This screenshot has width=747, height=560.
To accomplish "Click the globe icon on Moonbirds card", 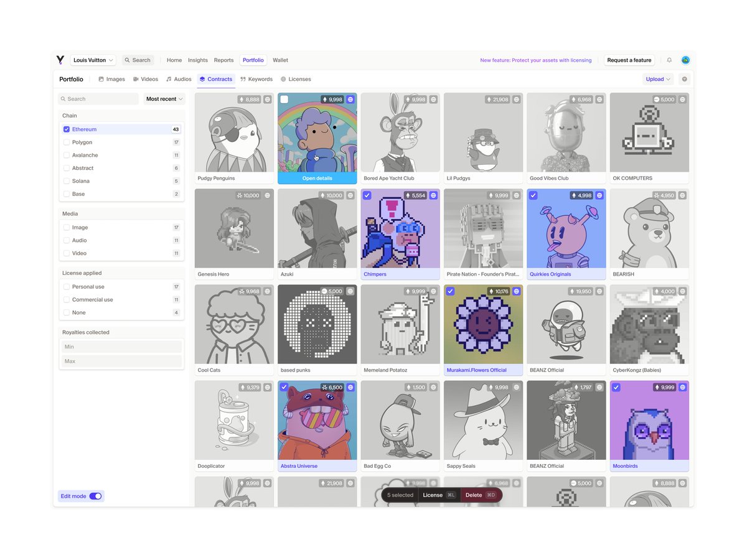I will (x=682, y=387).
